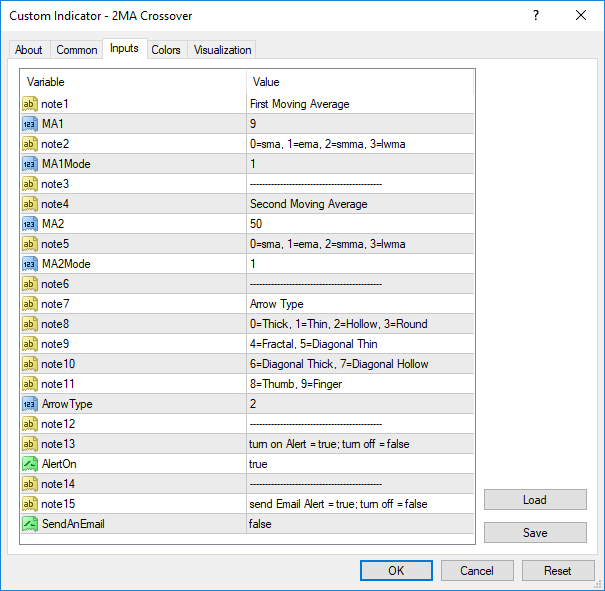Click the integer icon beside ArrowType
The image size is (605, 591).
tap(30, 404)
